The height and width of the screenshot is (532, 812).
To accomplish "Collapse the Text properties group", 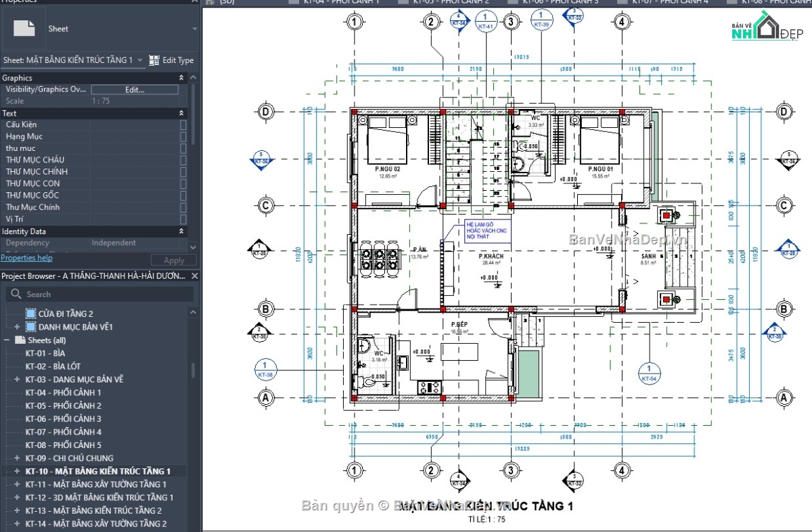I will pos(181,113).
